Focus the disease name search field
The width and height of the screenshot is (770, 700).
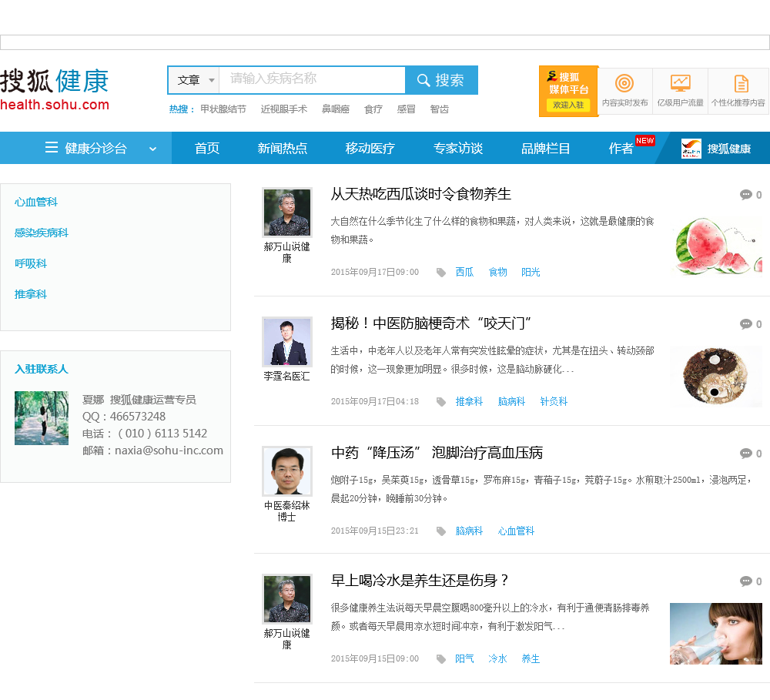(x=312, y=80)
